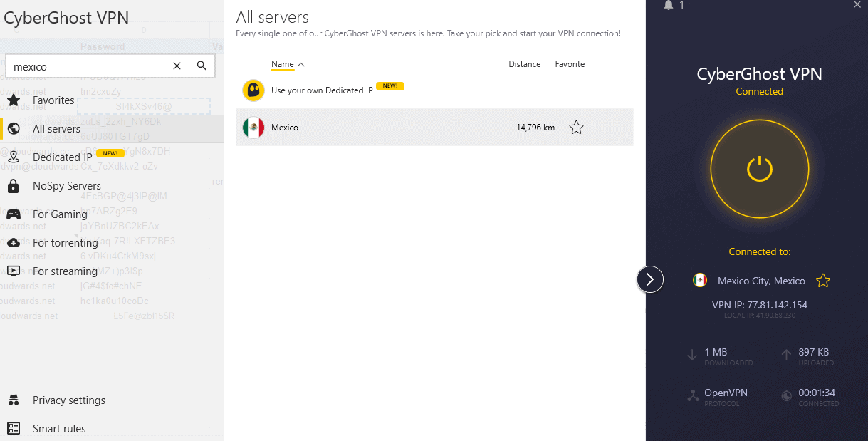868x441 pixels.
Task: Collapse the server list panel arrow
Action: coord(649,279)
